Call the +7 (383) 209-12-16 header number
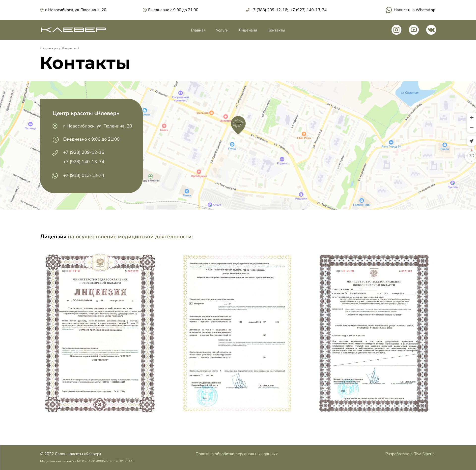Image resolution: width=476 pixels, height=470 pixels. (x=269, y=10)
